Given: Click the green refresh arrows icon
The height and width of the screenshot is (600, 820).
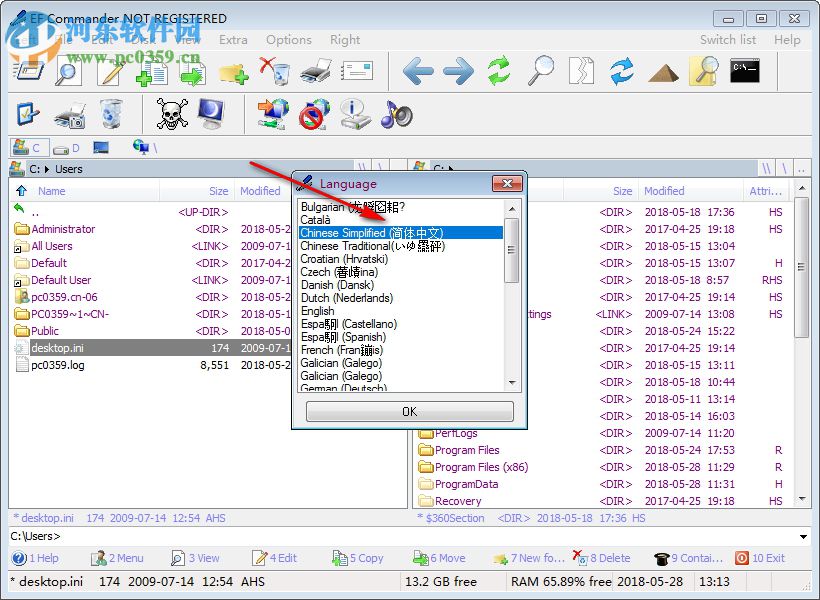Looking at the screenshot, I should click(499, 71).
